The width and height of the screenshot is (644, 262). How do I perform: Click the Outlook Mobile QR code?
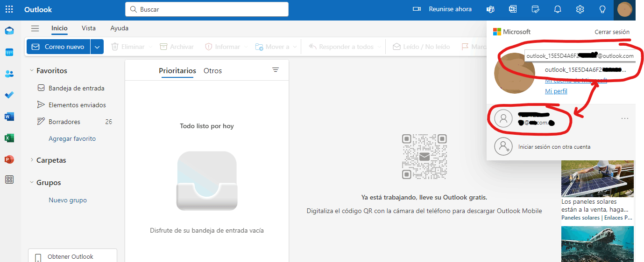[425, 157]
